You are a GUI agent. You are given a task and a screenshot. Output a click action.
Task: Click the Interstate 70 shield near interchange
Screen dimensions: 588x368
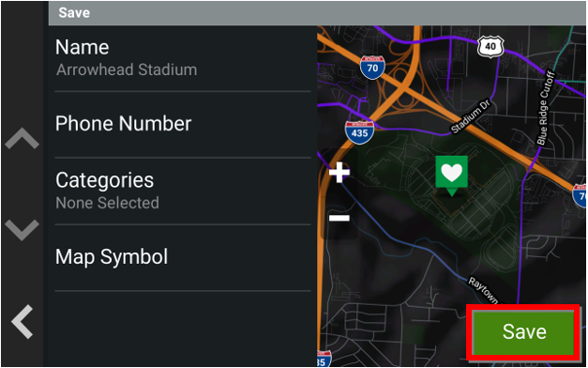click(x=372, y=68)
